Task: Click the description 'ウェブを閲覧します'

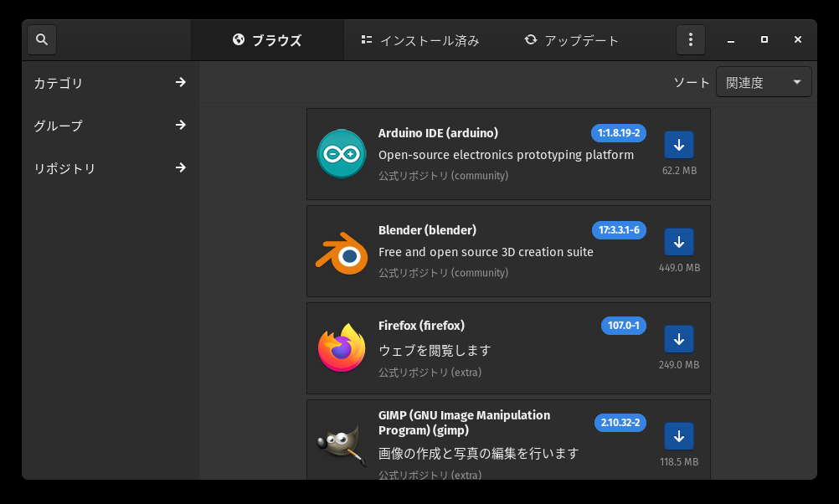Action: tap(435, 351)
